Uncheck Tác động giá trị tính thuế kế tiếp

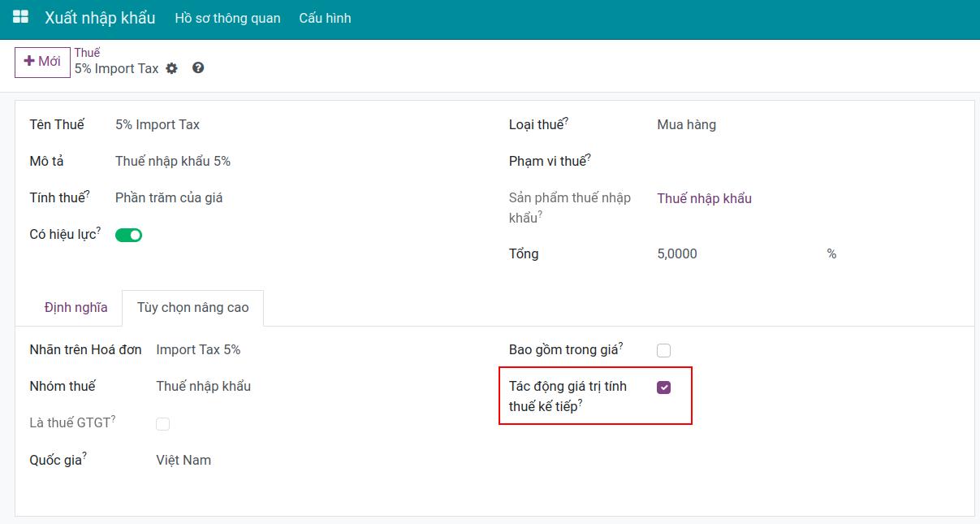point(663,388)
